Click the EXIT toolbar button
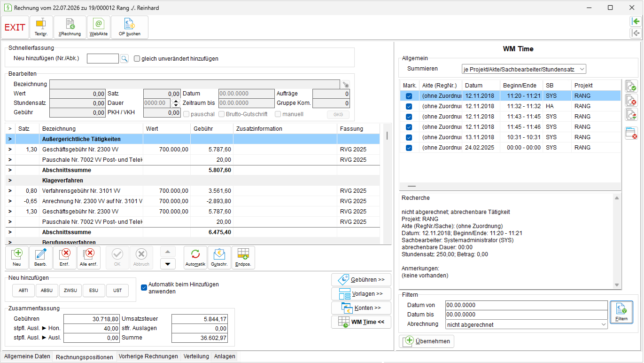The image size is (644, 363). [15, 27]
